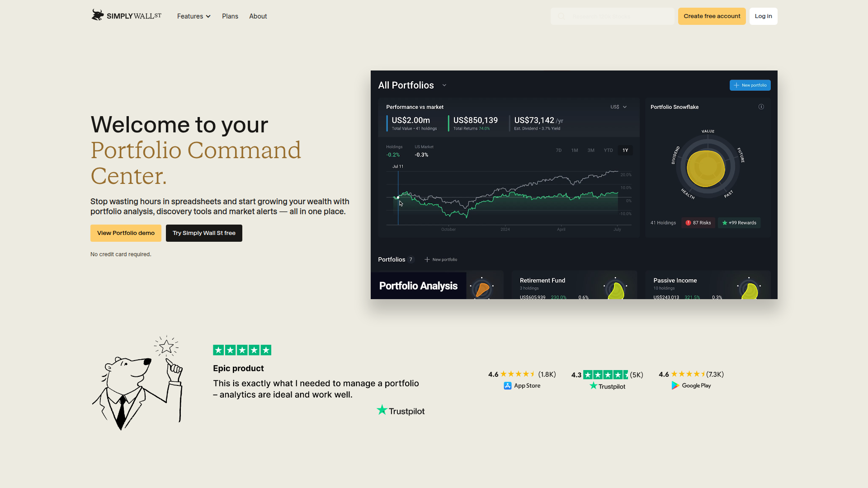Expand the All Portfolios chevron
868x488 pixels.
[x=444, y=85]
